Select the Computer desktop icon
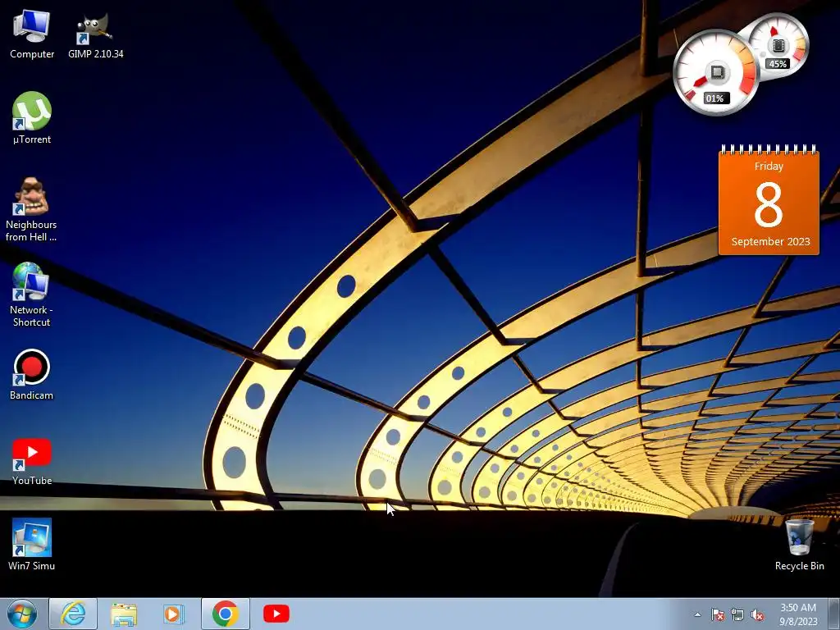Screen dimensions: 840x630 click(32, 34)
